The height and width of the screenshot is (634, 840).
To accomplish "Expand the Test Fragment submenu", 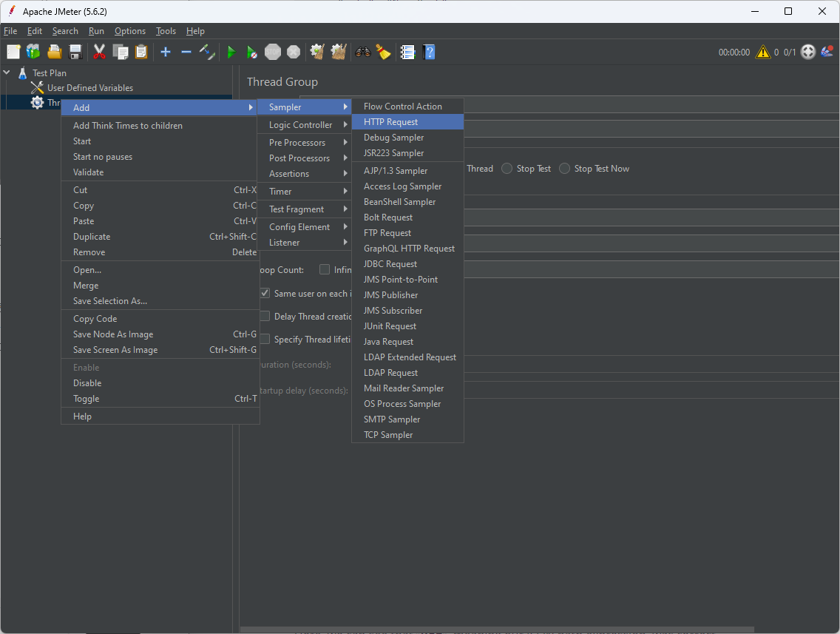I will pos(305,209).
